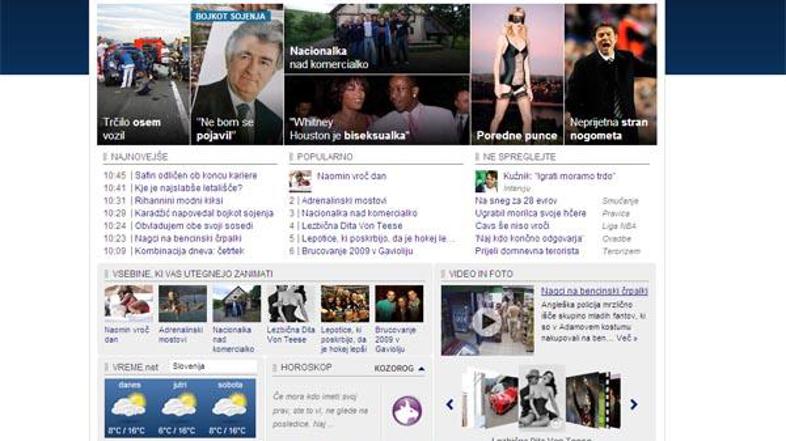Open Nacionalka nad komercialko recommended thumbnail
Screen dimensions: 786x441
(x=237, y=304)
